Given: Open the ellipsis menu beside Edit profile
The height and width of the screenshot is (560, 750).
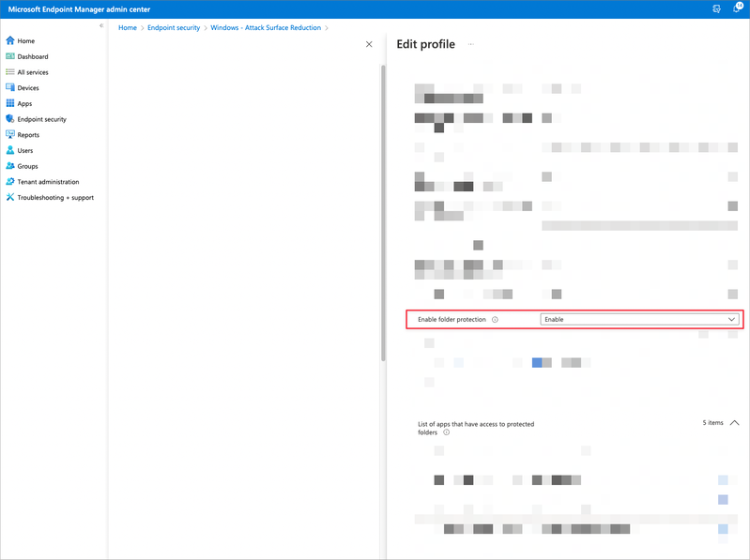Looking at the screenshot, I should (471, 44).
